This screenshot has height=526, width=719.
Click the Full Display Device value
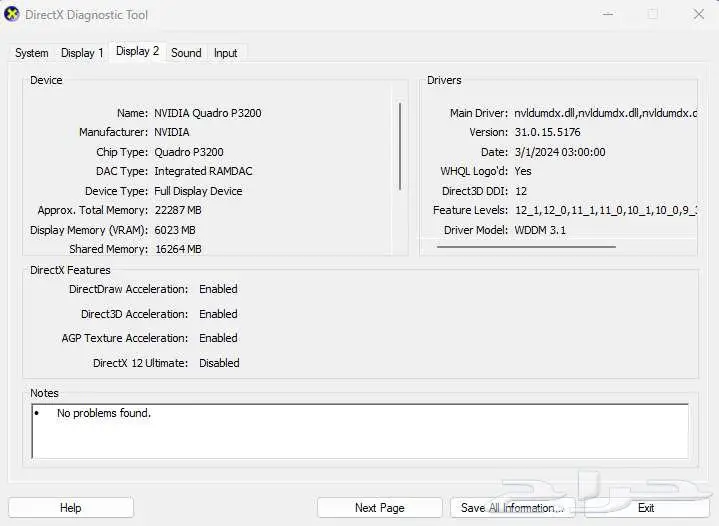[x=198, y=191]
